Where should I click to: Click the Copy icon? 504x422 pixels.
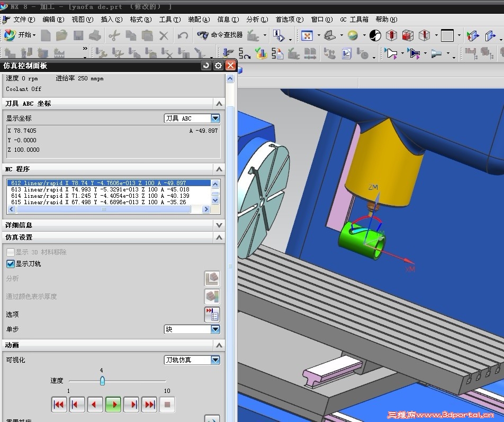[x=131, y=35]
